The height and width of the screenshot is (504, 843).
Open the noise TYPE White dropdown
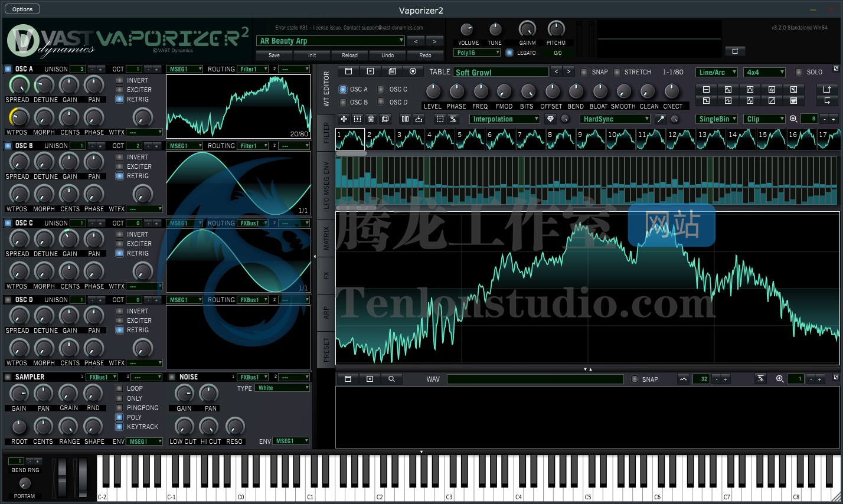[x=283, y=388]
